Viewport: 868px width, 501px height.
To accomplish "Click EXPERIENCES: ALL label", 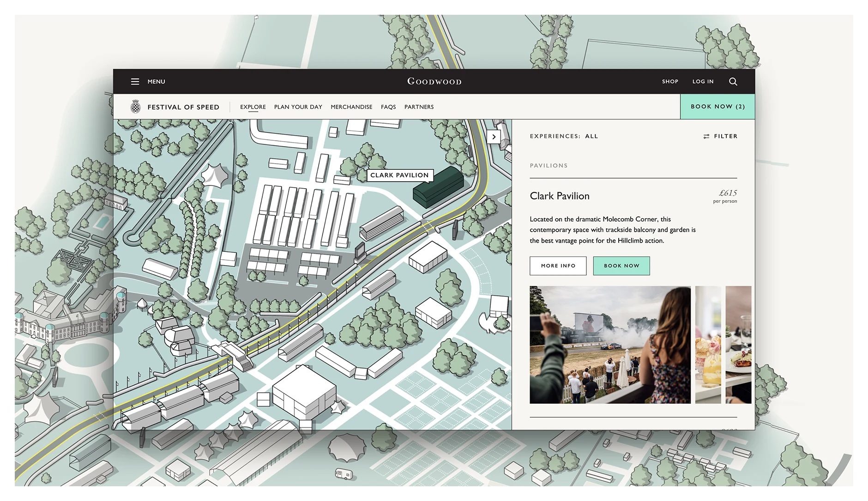I will pos(564,136).
